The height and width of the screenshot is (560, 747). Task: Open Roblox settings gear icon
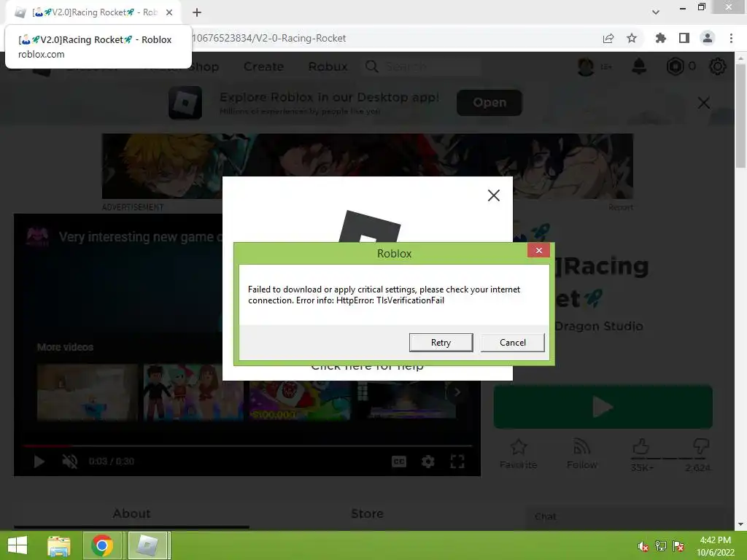(718, 66)
